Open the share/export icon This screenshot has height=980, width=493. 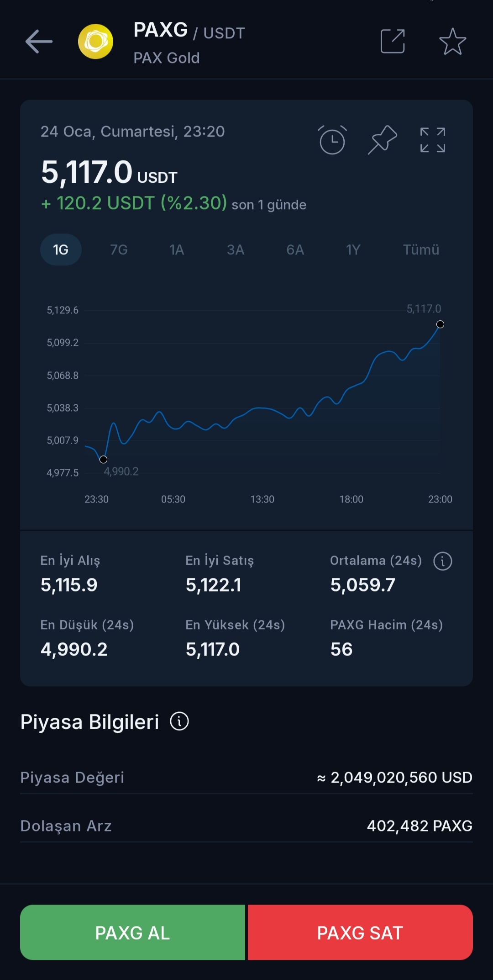(x=393, y=42)
